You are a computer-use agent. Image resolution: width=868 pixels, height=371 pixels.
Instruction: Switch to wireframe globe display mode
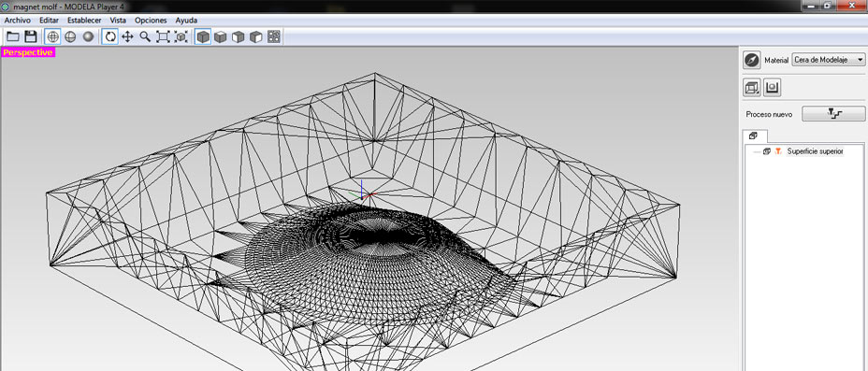pyautogui.click(x=53, y=37)
